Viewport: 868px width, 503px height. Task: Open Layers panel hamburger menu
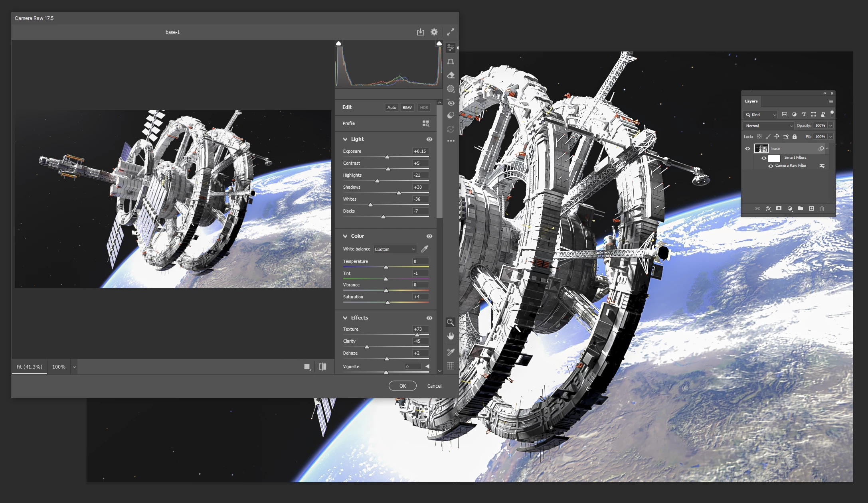click(831, 101)
